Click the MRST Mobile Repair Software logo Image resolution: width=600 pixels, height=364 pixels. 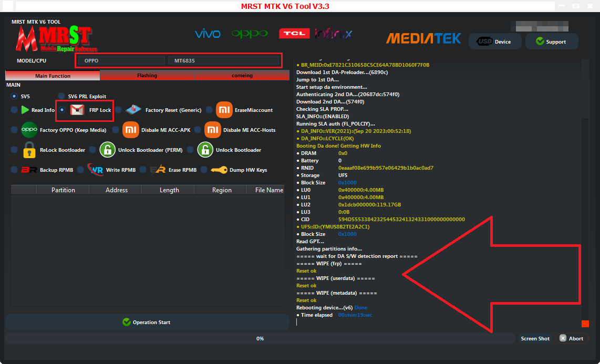[x=56, y=39]
